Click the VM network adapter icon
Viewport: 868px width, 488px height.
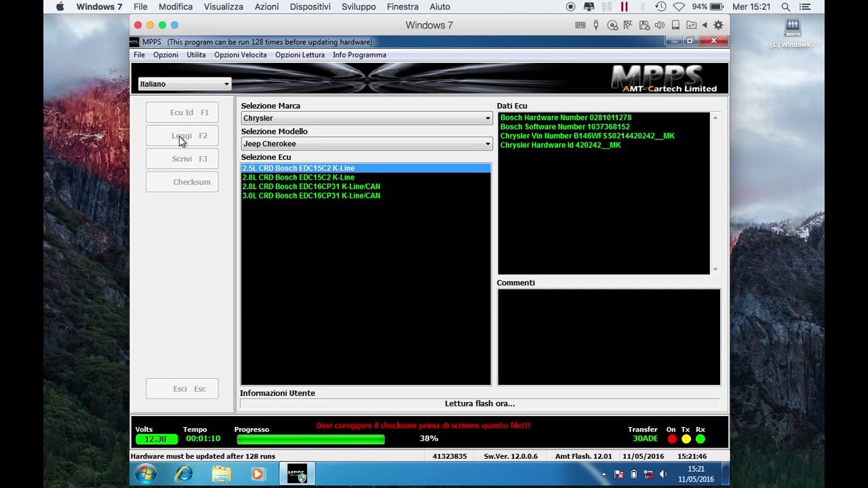point(628,25)
